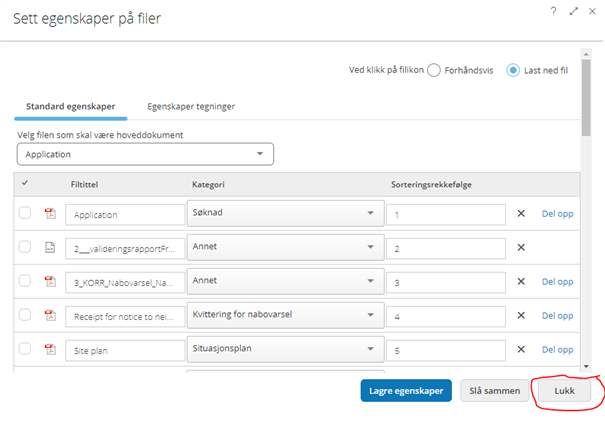Click the Site plan file title field

pyautogui.click(x=125, y=350)
